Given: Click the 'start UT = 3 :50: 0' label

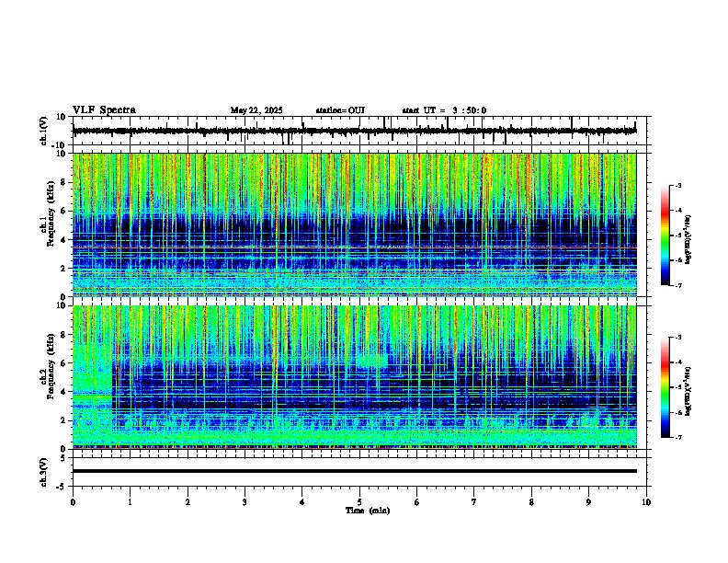Looking at the screenshot, I should [x=444, y=110].
